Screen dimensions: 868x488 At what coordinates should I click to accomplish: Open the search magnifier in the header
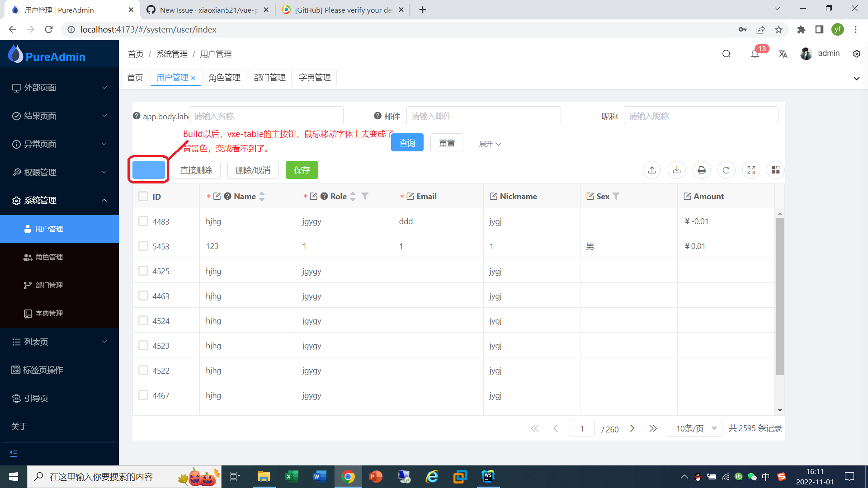(726, 53)
